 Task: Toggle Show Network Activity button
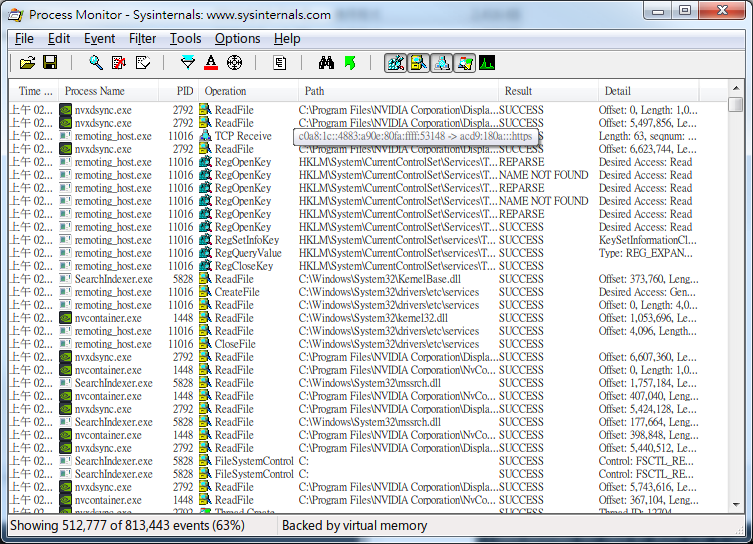coord(442,63)
